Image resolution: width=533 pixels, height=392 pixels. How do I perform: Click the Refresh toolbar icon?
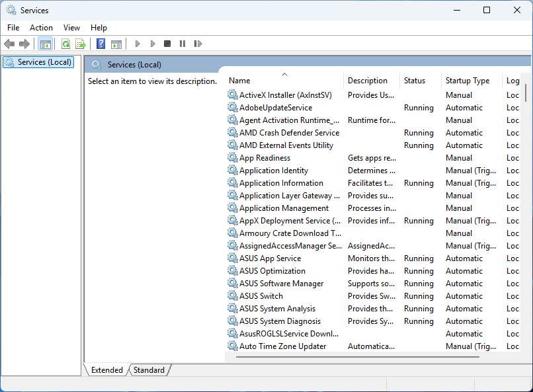tap(65, 44)
